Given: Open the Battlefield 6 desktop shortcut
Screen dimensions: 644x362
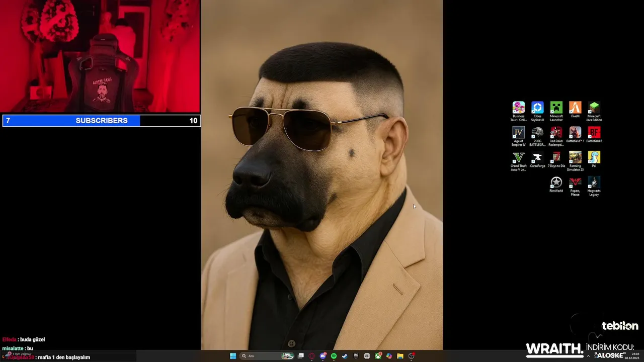Looking at the screenshot, I should click(594, 135).
